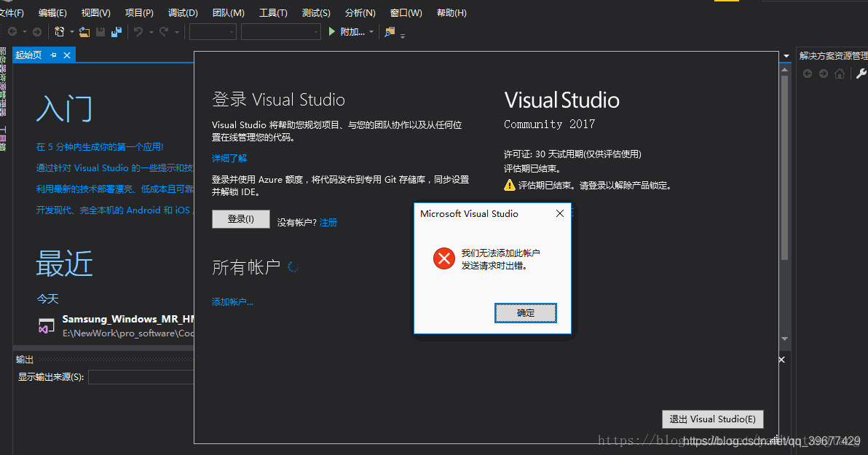This screenshot has width=868, height=455.
Task: Click the 添加帐户... link
Action: tap(232, 301)
